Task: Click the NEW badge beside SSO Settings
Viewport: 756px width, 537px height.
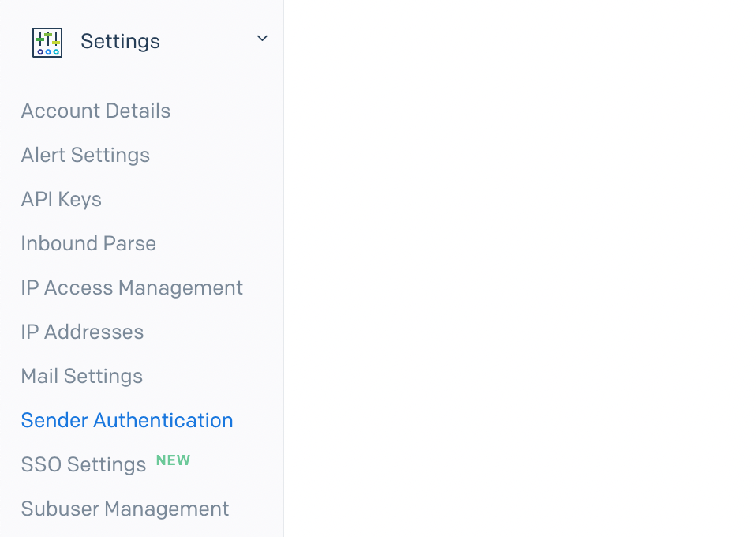Action: (x=173, y=460)
